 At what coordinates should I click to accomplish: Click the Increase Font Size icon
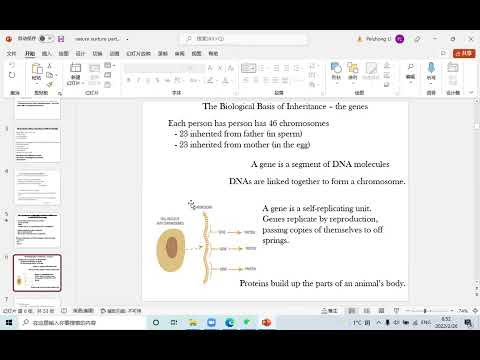tap(210, 68)
